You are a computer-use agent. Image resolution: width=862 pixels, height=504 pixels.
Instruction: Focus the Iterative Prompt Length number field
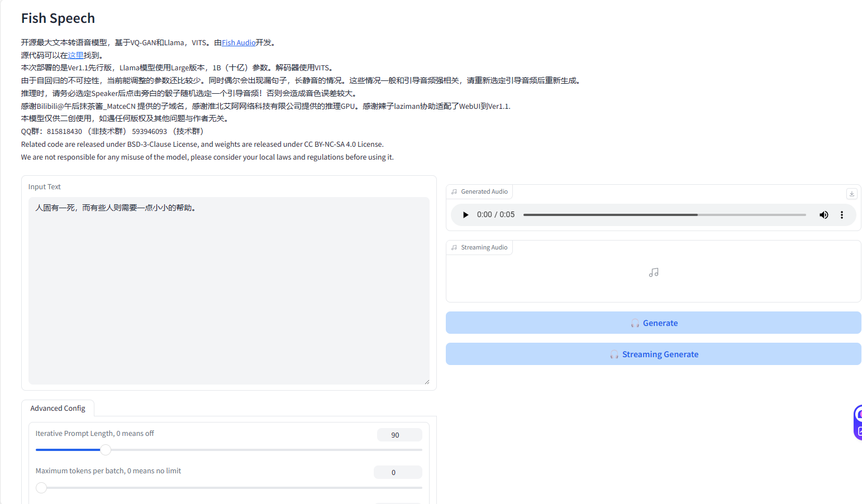399,435
